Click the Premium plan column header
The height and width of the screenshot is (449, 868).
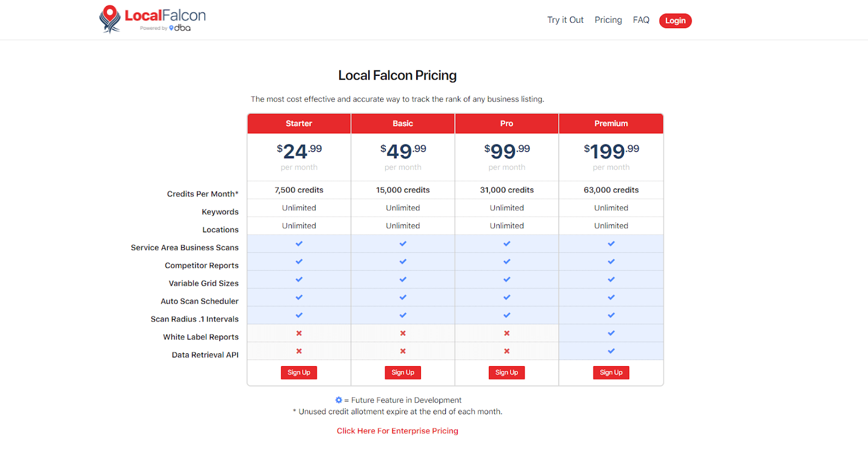tap(611, 124)
